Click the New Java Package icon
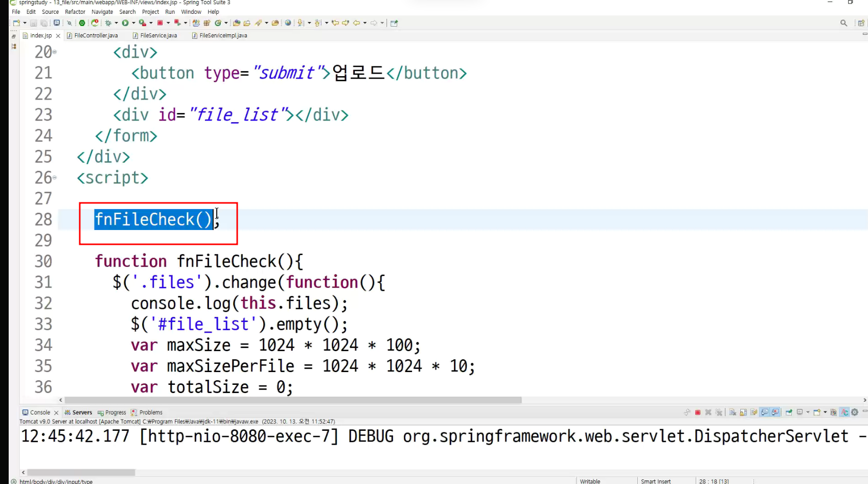Viewport: 868px width, 484px height. pos(207,23)
